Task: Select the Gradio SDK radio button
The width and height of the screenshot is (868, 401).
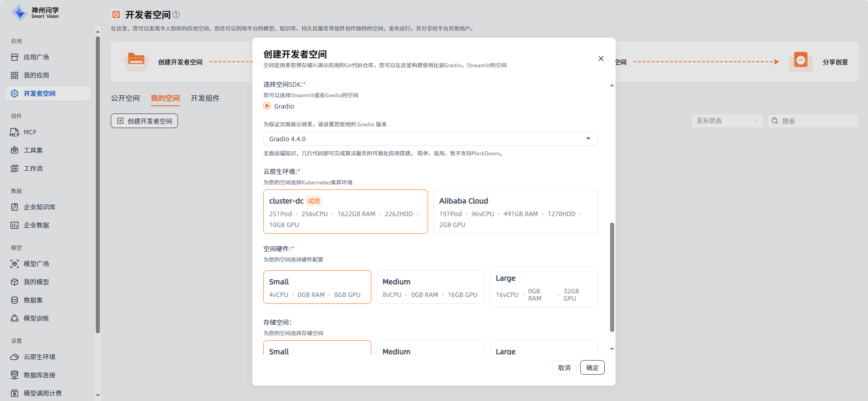Action: point(267,106)
